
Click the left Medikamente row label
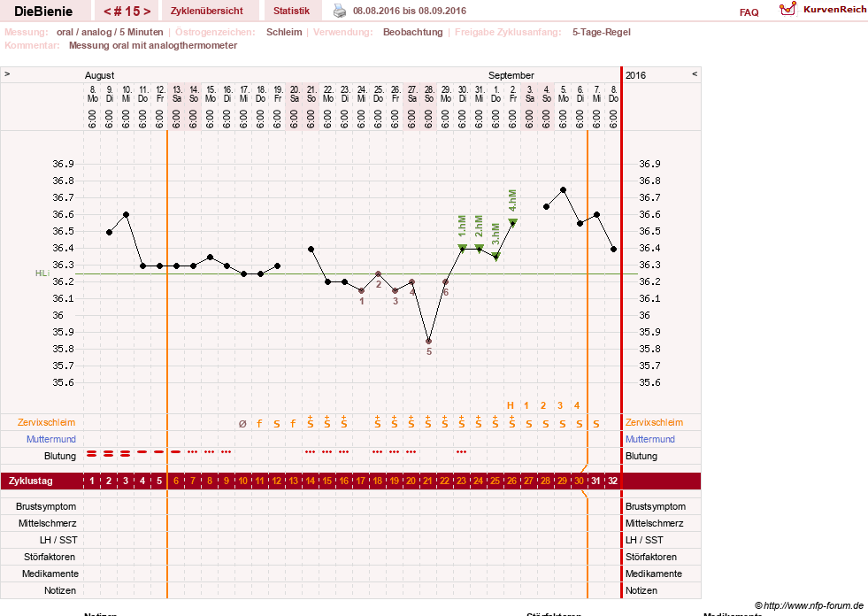pos(50,574)
